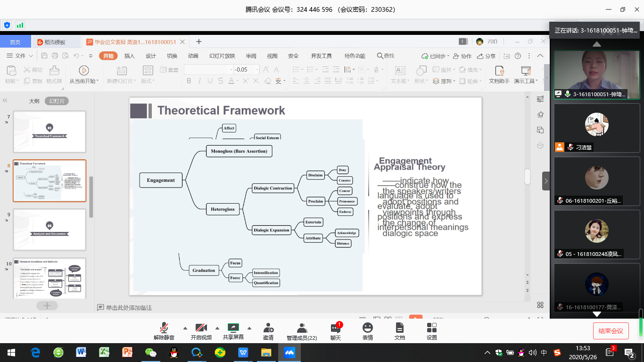
Task: Click the 结束会议 end meeting button
Action: pos(611,331)
